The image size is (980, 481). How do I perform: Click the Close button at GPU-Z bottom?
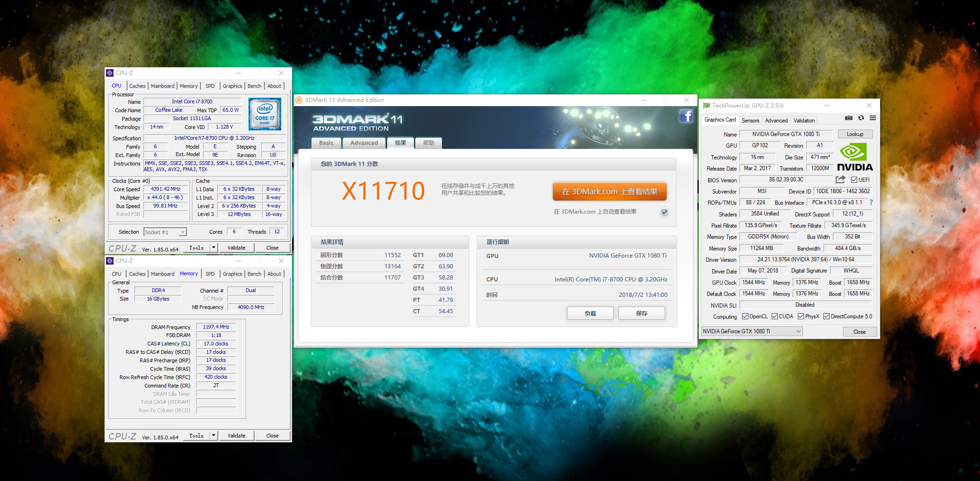tap(859, 332)
